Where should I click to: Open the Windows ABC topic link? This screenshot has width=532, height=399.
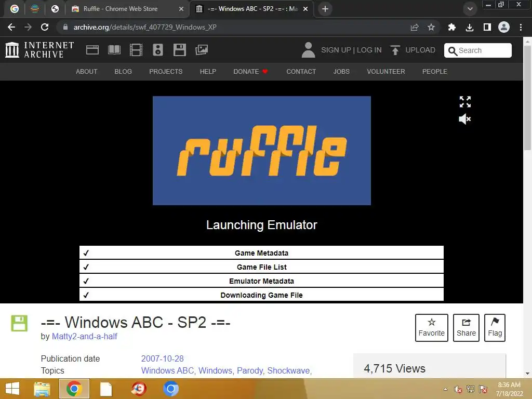(168, 370)
